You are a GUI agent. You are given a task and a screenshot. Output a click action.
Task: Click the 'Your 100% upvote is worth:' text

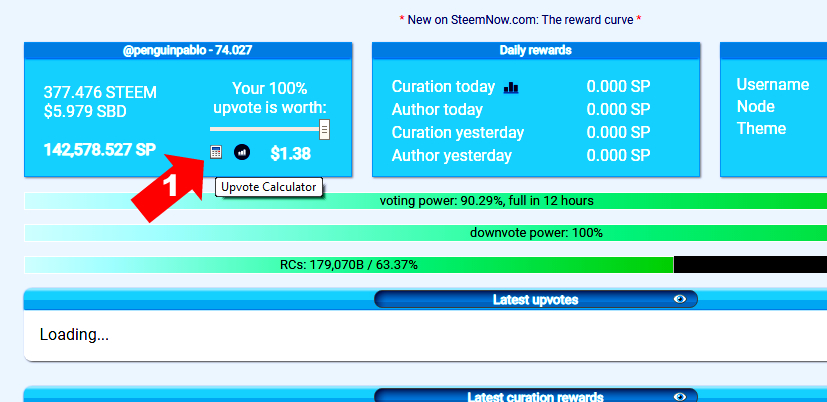(270, 98)
